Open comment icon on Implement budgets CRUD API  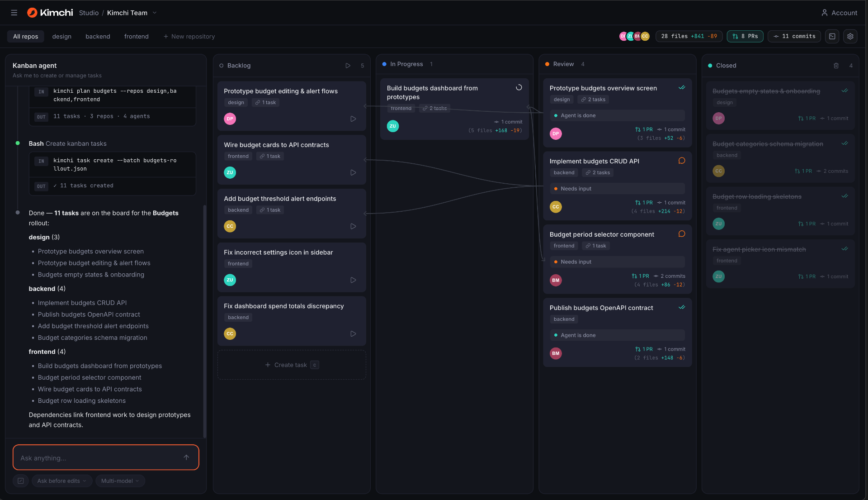[x=682, y=161]
